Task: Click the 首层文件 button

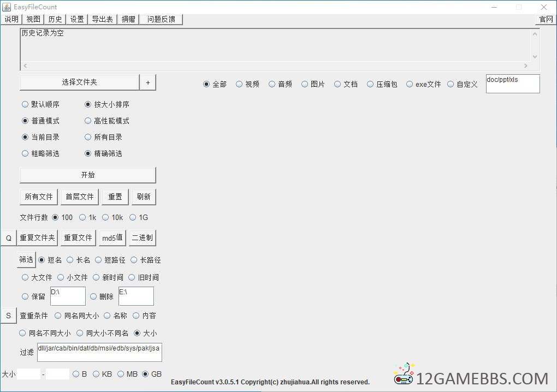Action: (x=80, y=197)
